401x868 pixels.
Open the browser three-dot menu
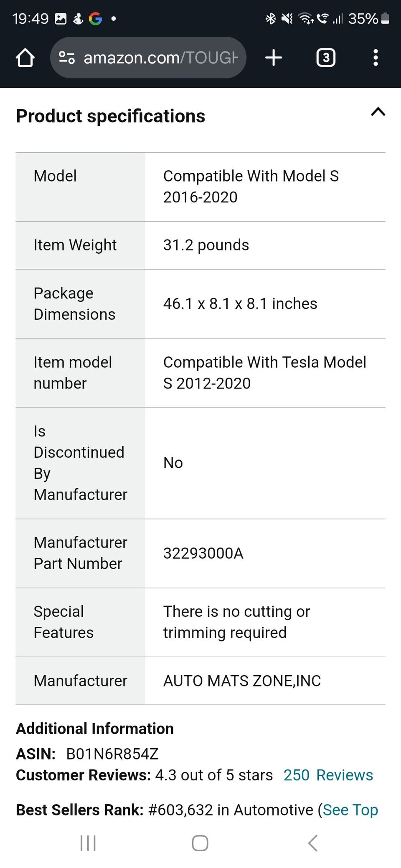tap(376, 58)
